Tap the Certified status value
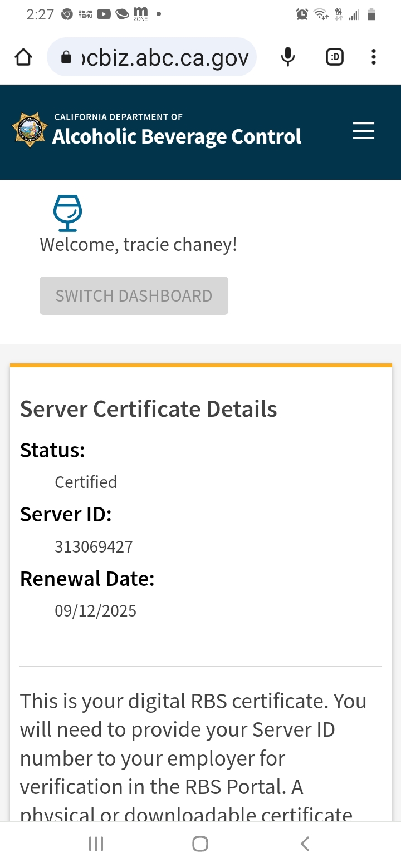 pyautogui.click(x=86, y=482)
